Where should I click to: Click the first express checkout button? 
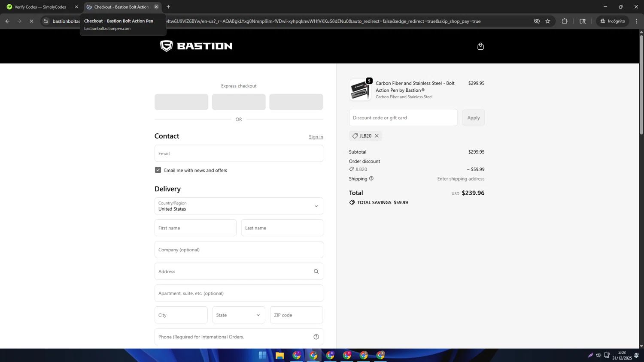pos(181,102)
